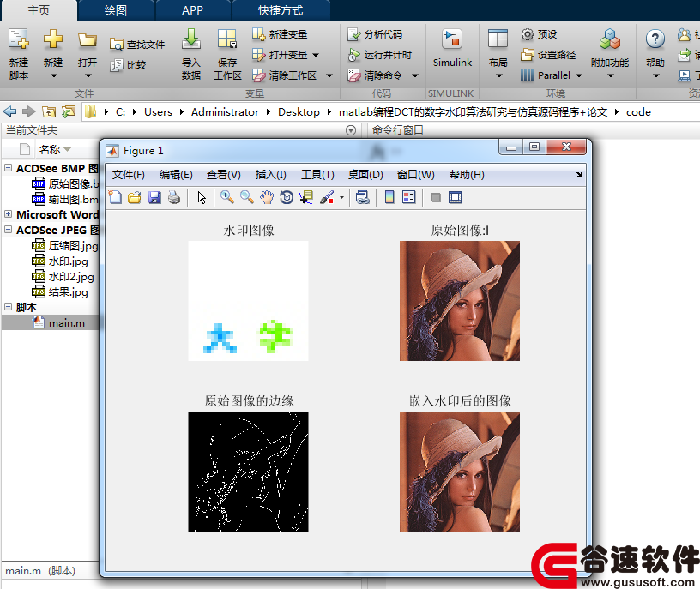The image size is (700, 589).
Task: Click the 帮助 question mark icon
Action: click(655, 39)
